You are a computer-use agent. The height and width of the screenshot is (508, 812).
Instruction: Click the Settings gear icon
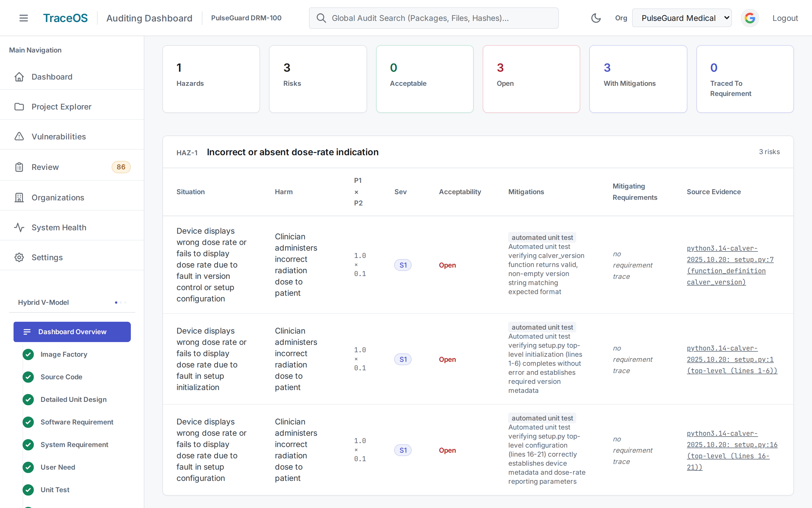tap(19, 257)
